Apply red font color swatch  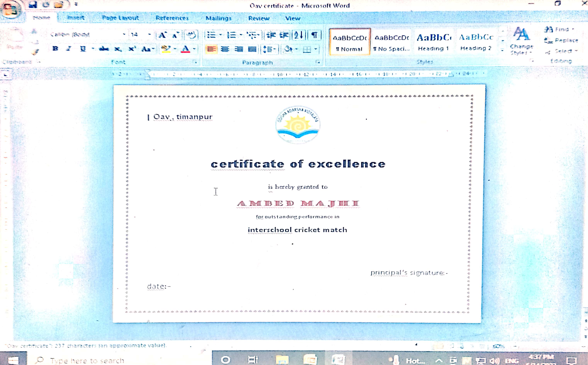point(185,49)
